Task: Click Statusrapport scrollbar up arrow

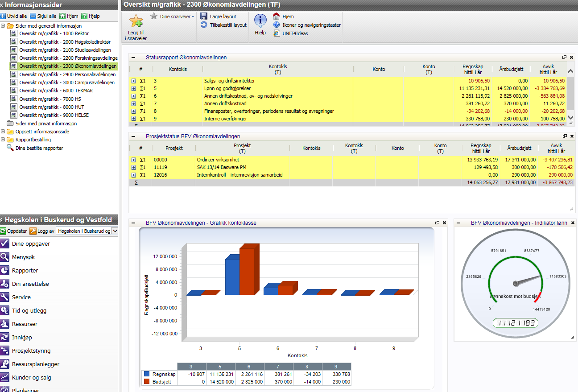Action: (x=570, y=71)
